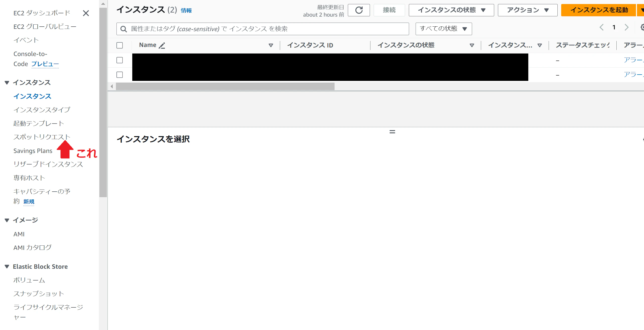Open the アクション dropdown menu
Image resolution: width=644 pixels, height=330 pixels.
[527, 10]
